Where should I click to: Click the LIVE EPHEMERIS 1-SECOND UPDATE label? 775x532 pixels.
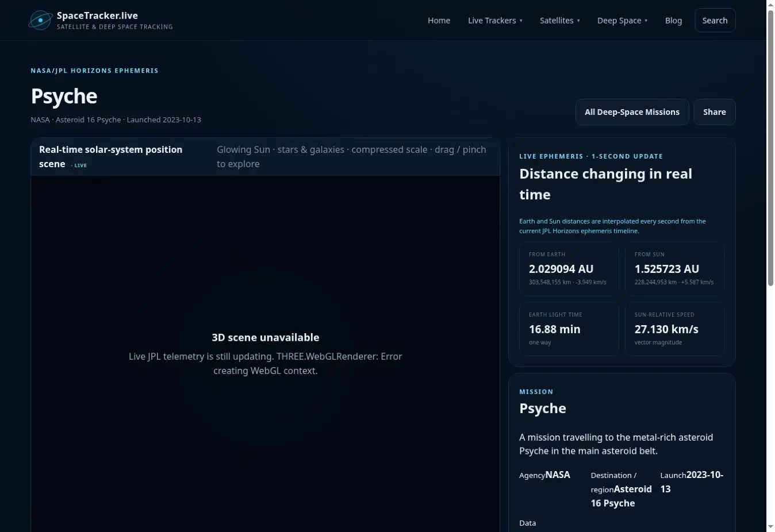click(x=591, y=156)
